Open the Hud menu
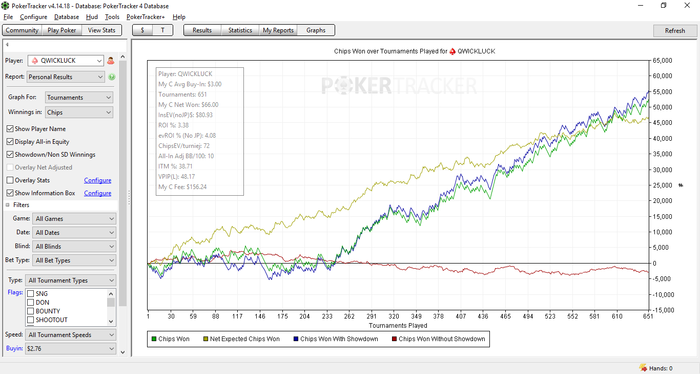700x374 pixels. [92, 17]
